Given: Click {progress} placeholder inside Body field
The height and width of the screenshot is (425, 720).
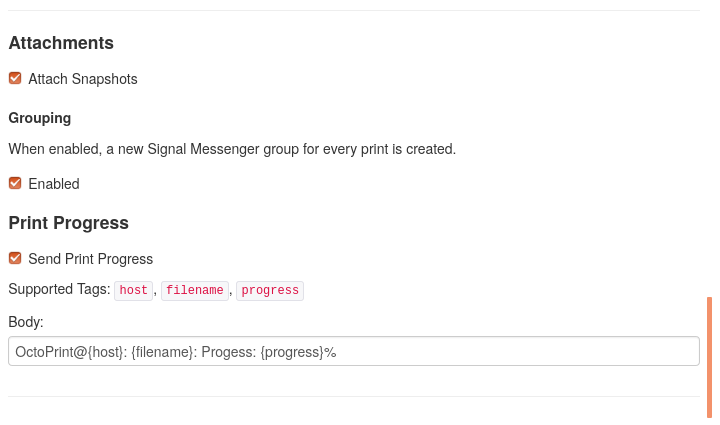Looking at the screenshot, I should pyautogui.click(x=292, y=352).
